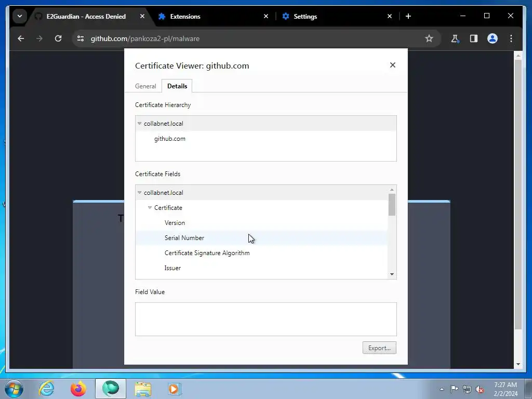
Task: Toggle the side panel icon
Action: click(x=474, y=38)
